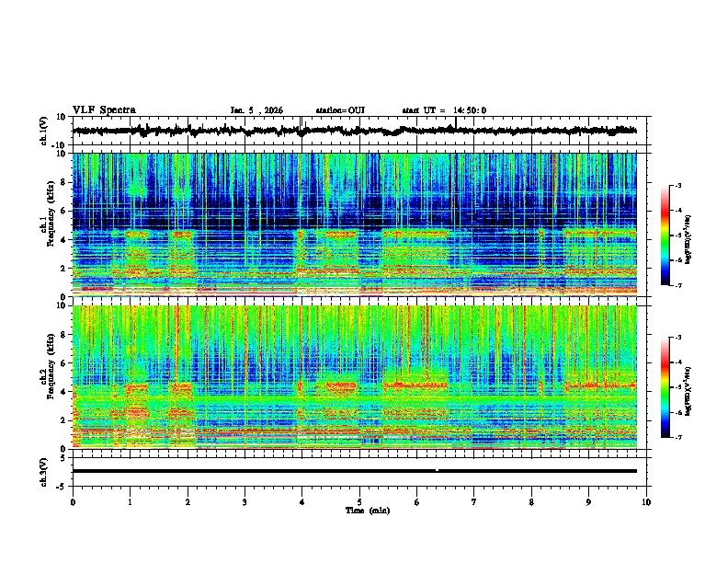Click time axis tick label "7"
The width and height of the screenshot is (728, 563).
pyautogui.click(x=474, y=502)
